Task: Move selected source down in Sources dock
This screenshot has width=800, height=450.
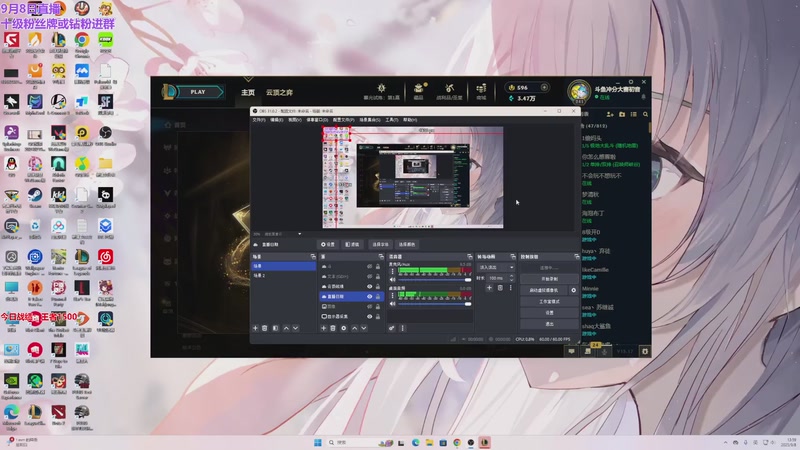Action: (x=364, y=328)
